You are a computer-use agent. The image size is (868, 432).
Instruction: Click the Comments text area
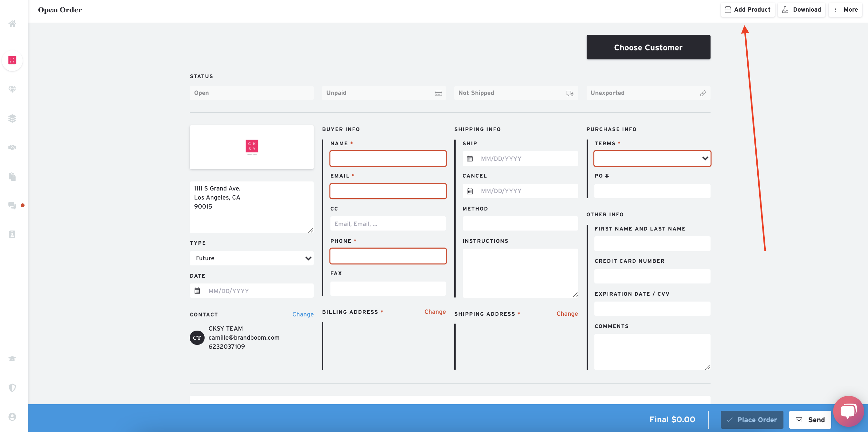tap(652, 352)
